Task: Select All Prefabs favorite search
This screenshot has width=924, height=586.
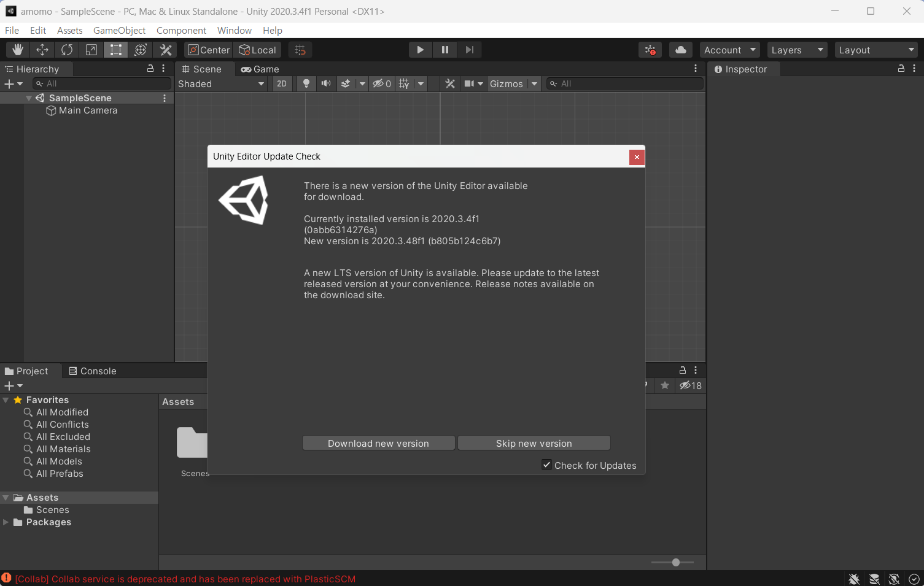Action: tap(59, 474)
